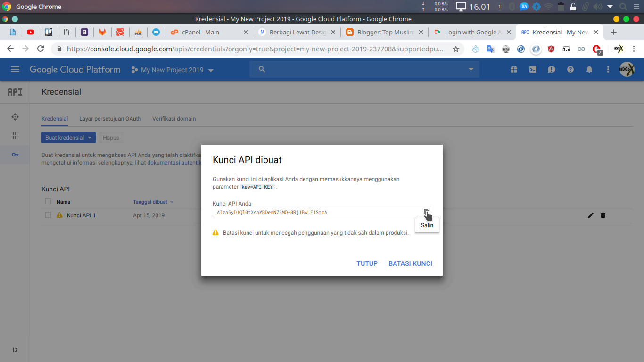This screenshot has height=362, width=644.
Task: Bookmark this page with the star icon
Action: coord(456,49)
